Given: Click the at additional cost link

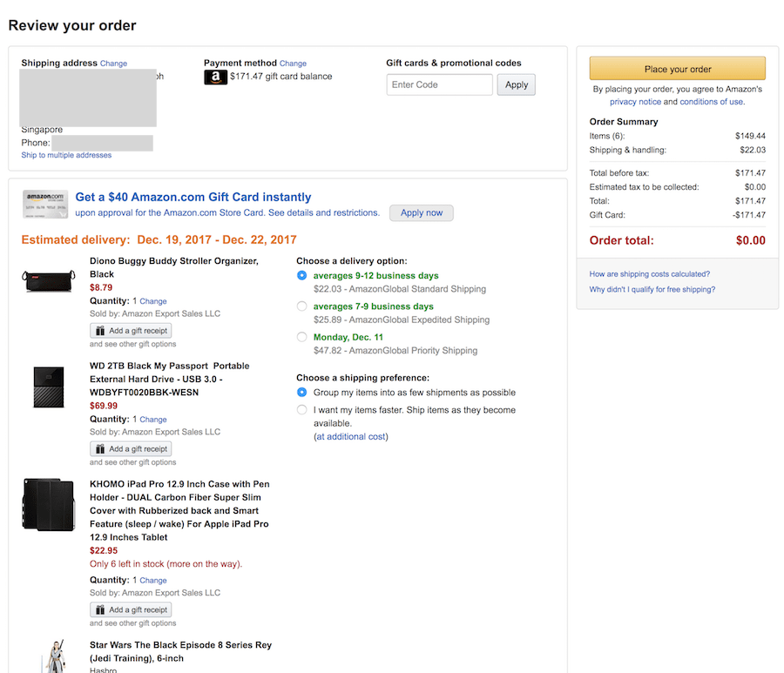Looking at the screenshot, I should pos(351,437).
